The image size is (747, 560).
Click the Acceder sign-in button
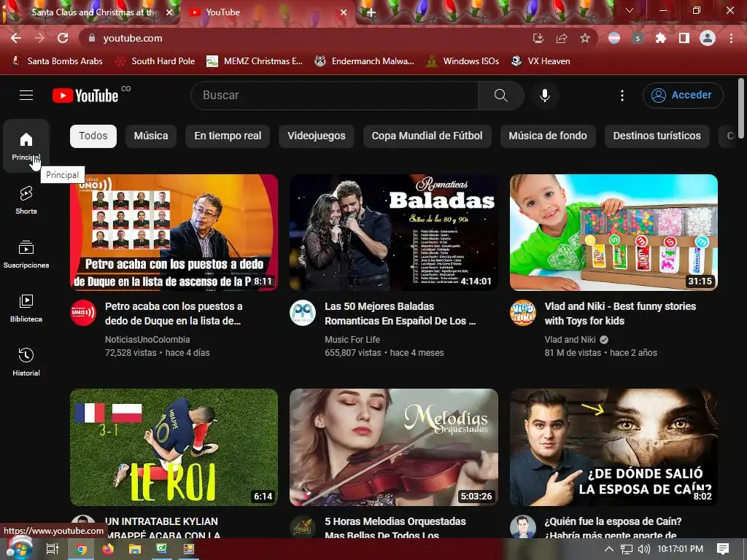(683, 96)
